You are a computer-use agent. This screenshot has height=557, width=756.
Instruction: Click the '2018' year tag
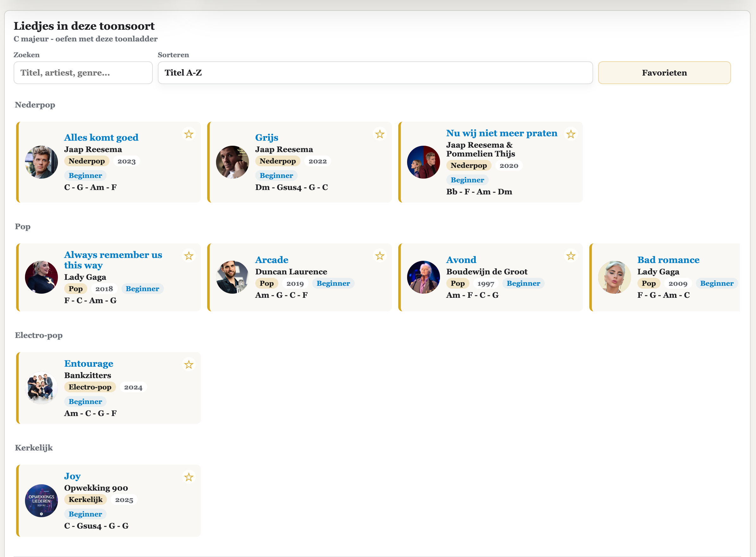click(x=104, y=289)
